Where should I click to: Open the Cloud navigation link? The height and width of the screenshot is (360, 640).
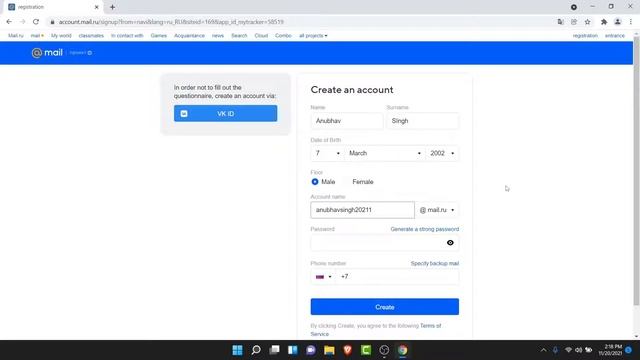[x=261, y=36]
